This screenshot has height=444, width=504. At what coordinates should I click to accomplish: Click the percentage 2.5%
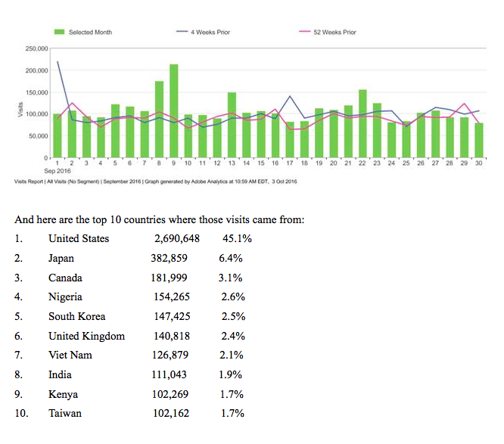point(233,316)
